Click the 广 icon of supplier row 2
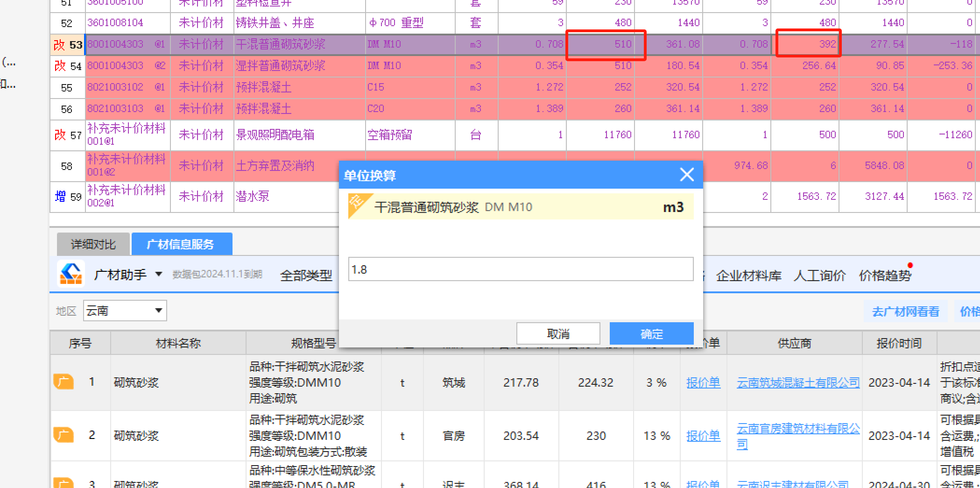The image size is (980, 488). click(x=63, y=435)
